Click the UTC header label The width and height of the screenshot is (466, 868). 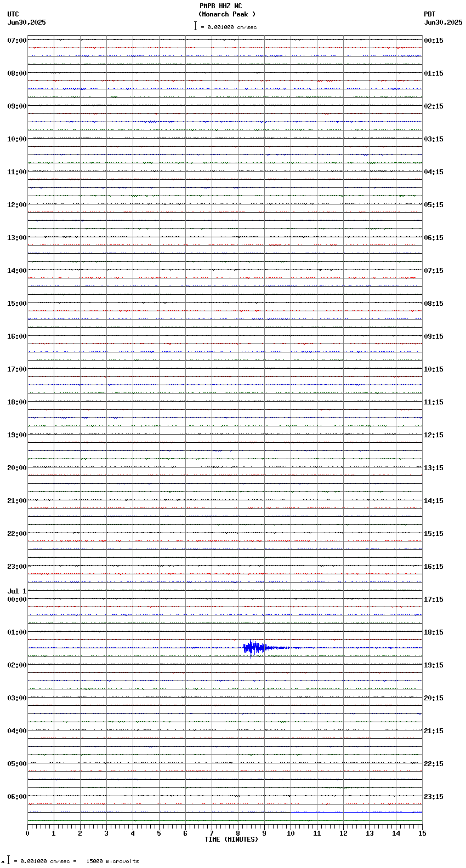click(13, 14)
